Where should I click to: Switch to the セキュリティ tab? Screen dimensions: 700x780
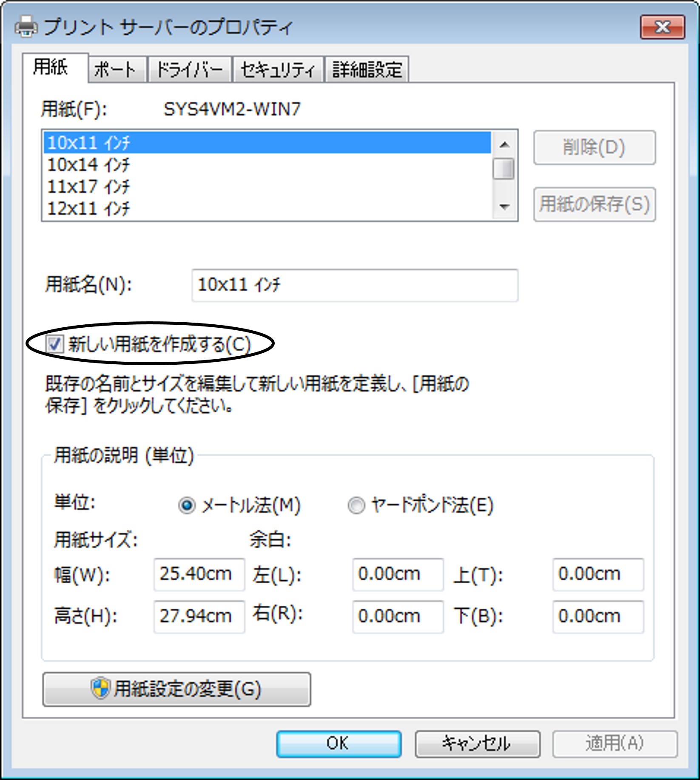coord(278,69)
